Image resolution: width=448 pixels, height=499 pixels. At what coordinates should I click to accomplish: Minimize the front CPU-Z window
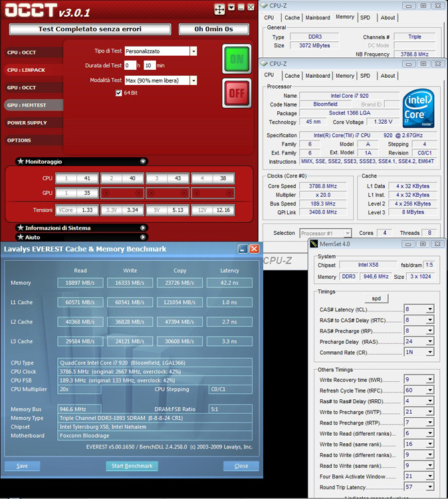(409, 64)
